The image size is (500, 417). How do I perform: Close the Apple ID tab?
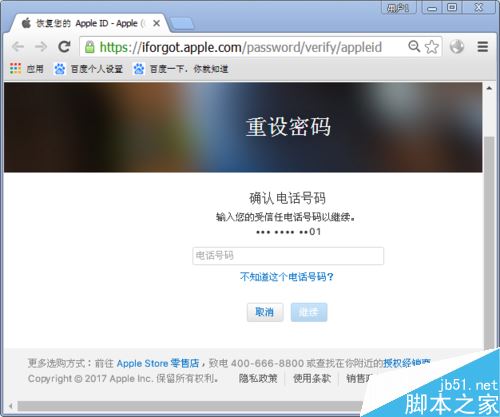click(156, 23)
